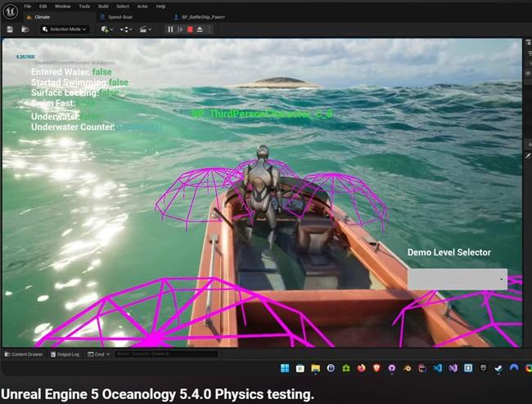Click the eye icon on right sidebar
Screen dimensions: 532x404
tap(528, 74)
